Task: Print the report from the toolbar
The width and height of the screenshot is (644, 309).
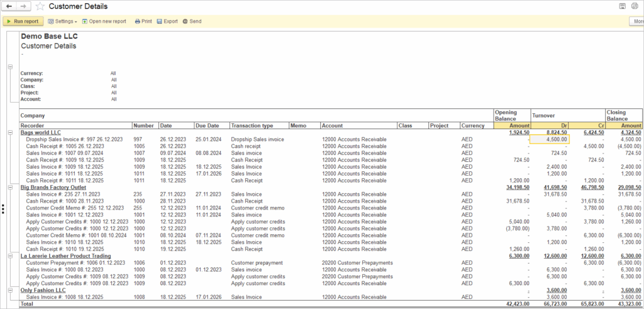Action: pyautogui.click(x=143, y=21)
